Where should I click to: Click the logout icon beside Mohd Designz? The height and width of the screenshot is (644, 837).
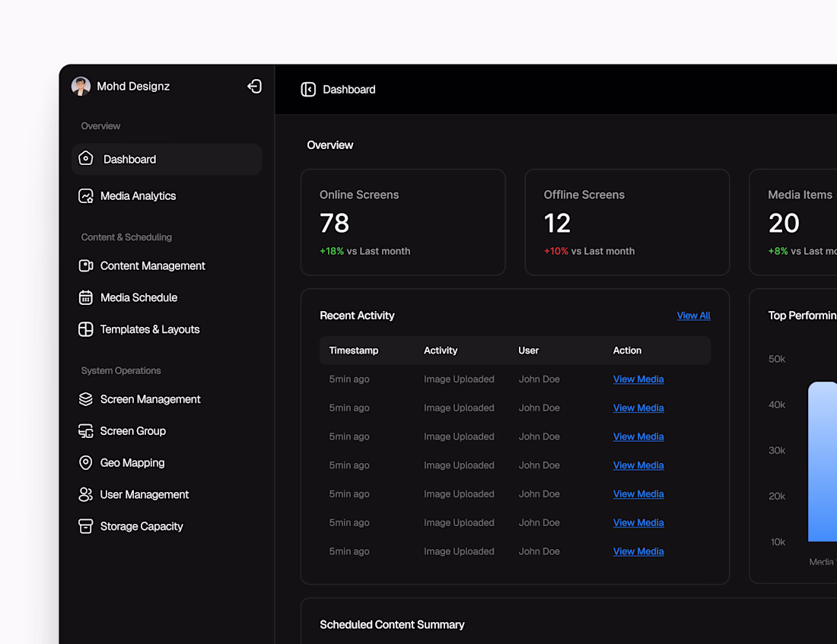(255, 87)
